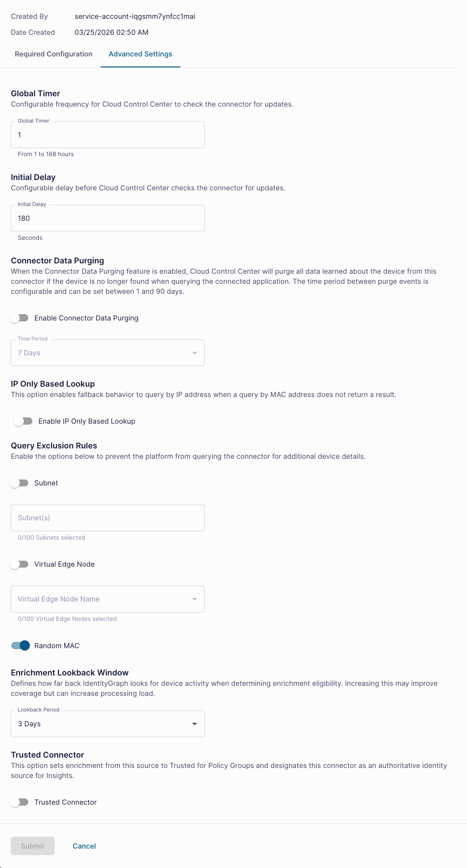The height and width of the screenshot is (868, 467).
Task: Select the Advanced Settings tab
Action: pyautogui.click(x=140, y=54)
